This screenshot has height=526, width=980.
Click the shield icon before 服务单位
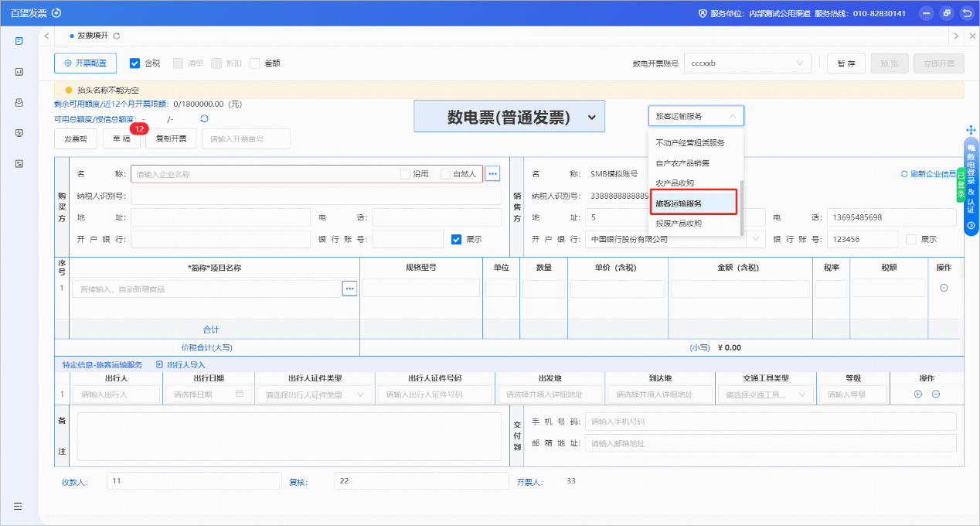click(x=703, y=13)
